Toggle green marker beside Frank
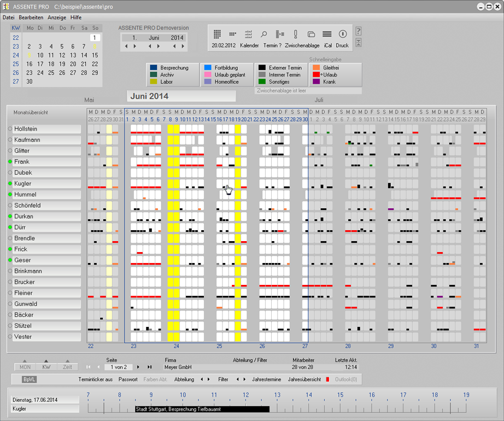 pos(10,162)
